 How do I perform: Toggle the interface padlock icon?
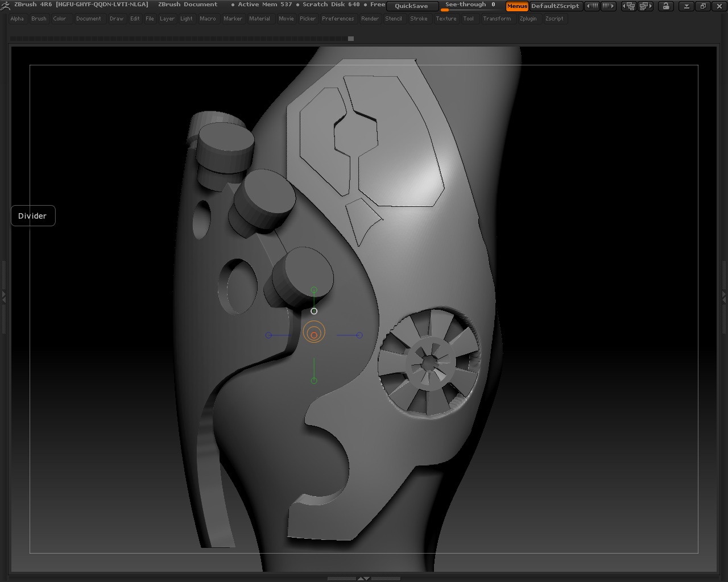(x=665, y=6)
